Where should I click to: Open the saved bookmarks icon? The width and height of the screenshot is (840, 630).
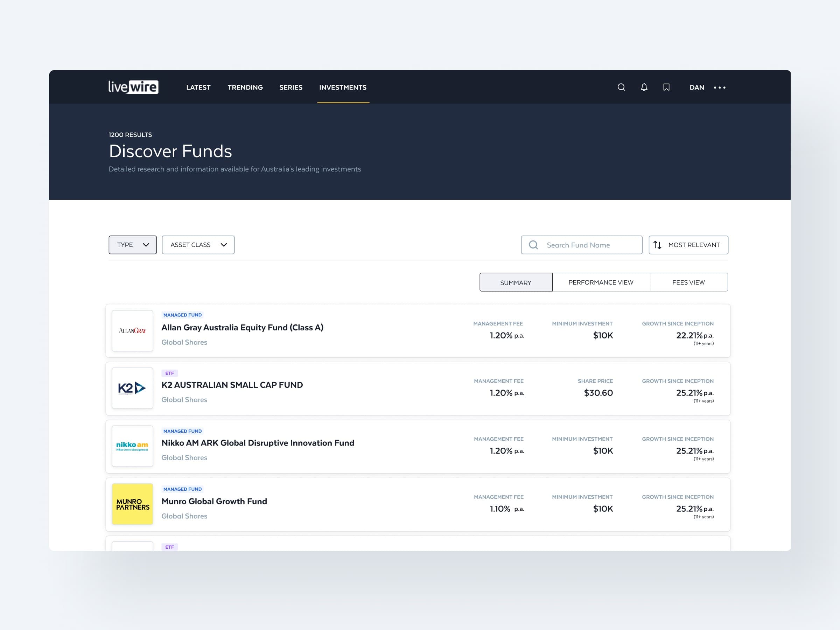tap(666, 87)
